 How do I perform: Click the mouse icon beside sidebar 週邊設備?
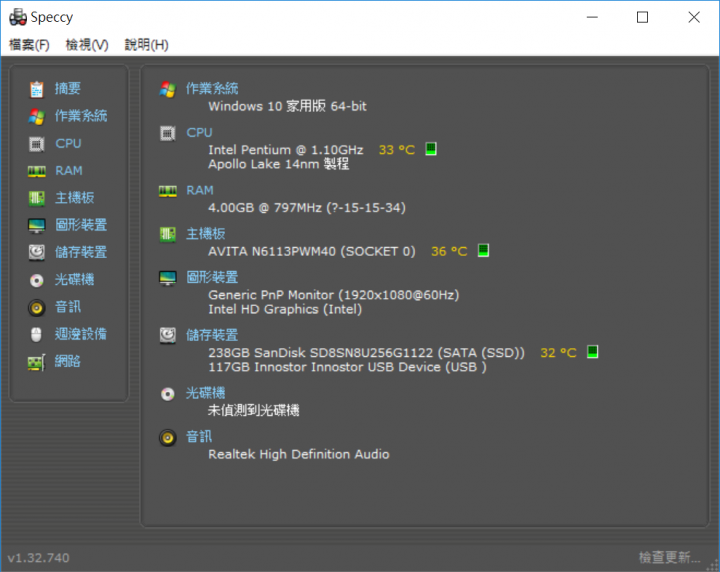tap(36, 335)
